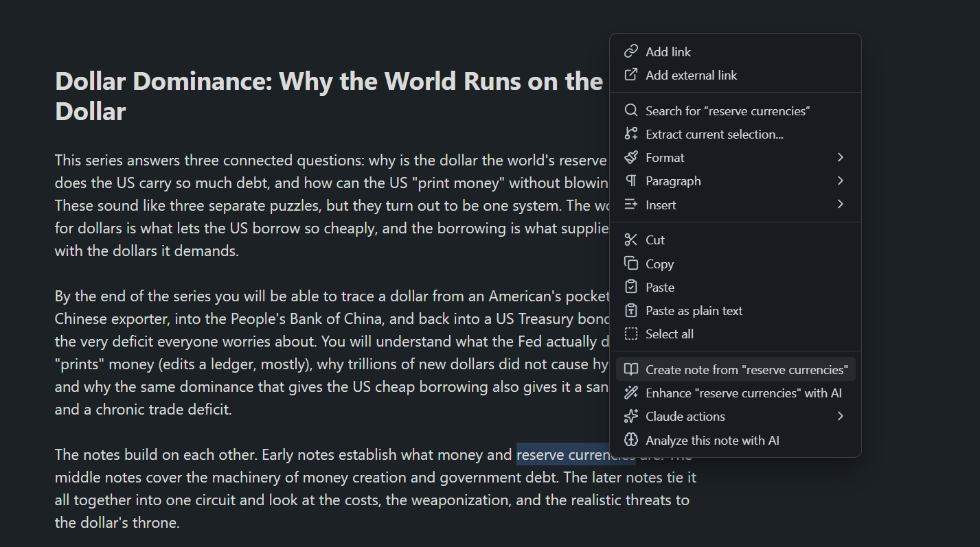Choose Paste as plain text
The image size is (980, 547).
[736, 310]
